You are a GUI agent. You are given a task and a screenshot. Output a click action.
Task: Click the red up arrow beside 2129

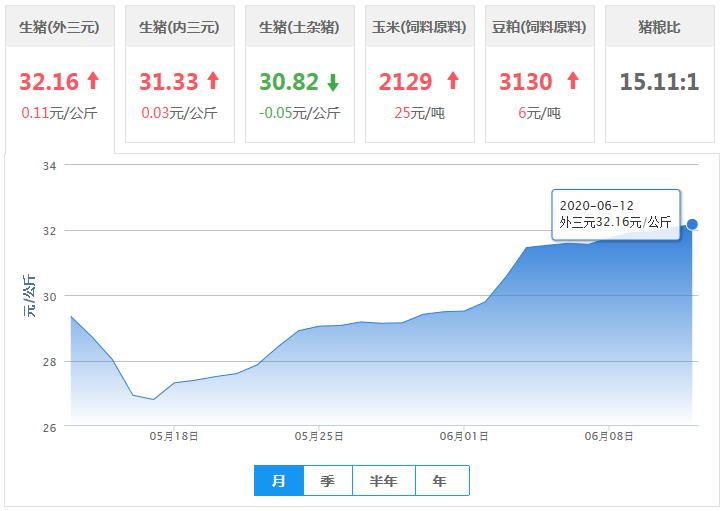(x=452, y=81)
